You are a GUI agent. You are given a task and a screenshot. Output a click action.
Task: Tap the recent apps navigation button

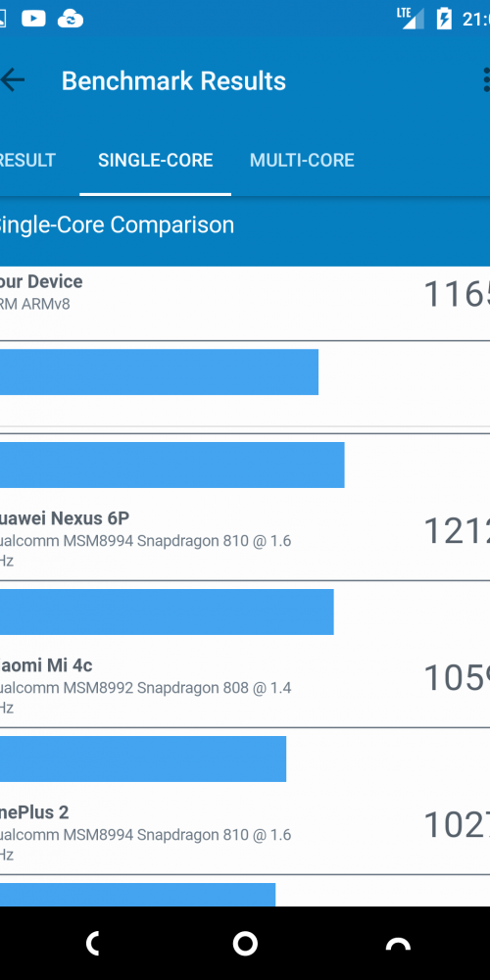click(398, 944)
